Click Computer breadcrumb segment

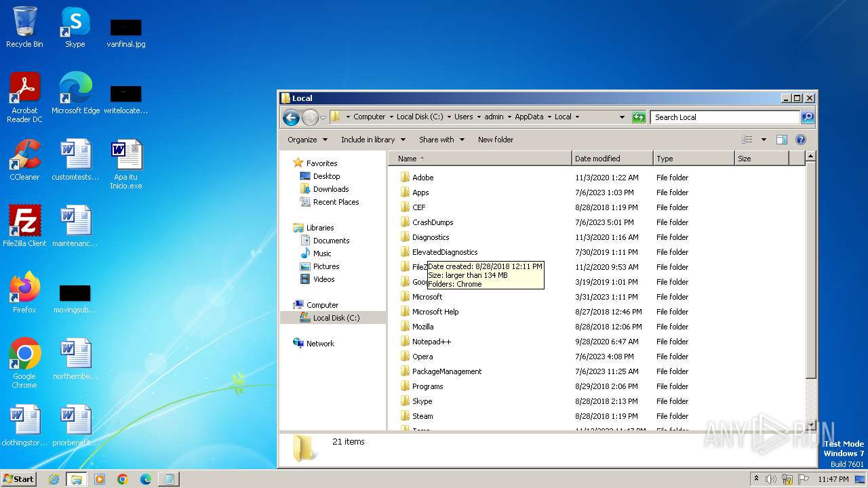[x=369, y=117]
